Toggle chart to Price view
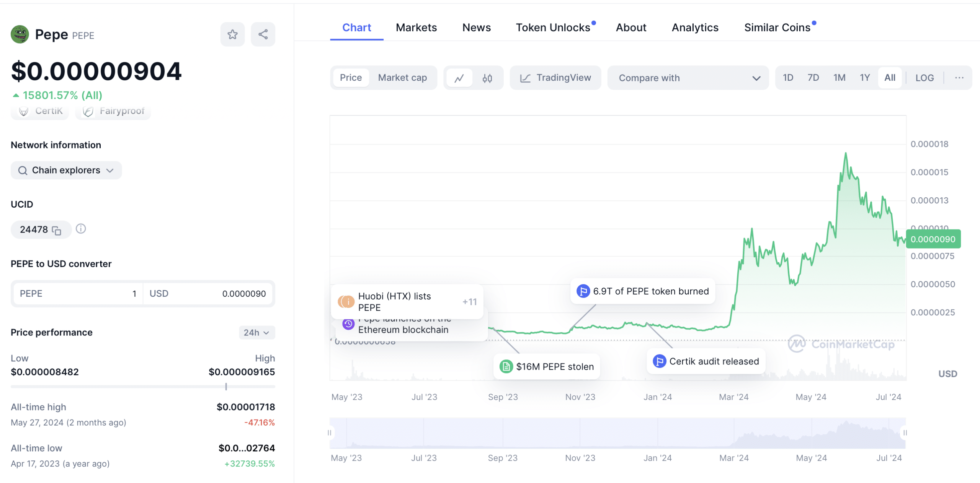The height and width of the screenshot is (483, 980). 351,78
